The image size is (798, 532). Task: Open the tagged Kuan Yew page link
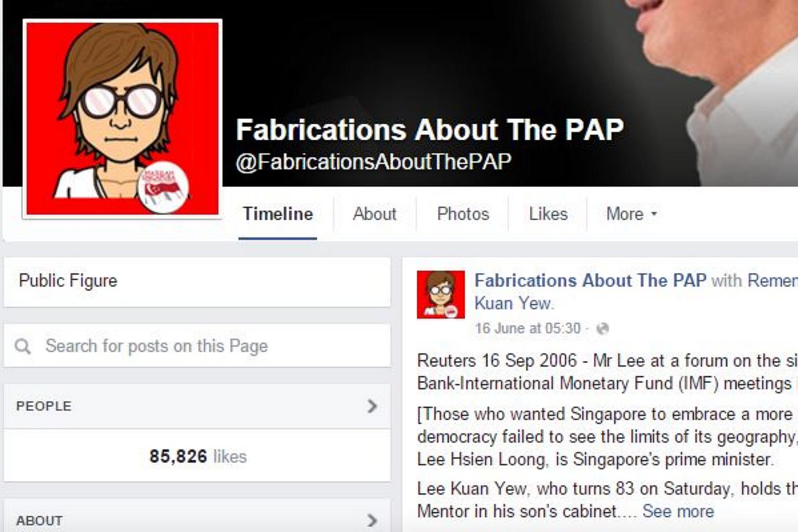coord(514,303)
